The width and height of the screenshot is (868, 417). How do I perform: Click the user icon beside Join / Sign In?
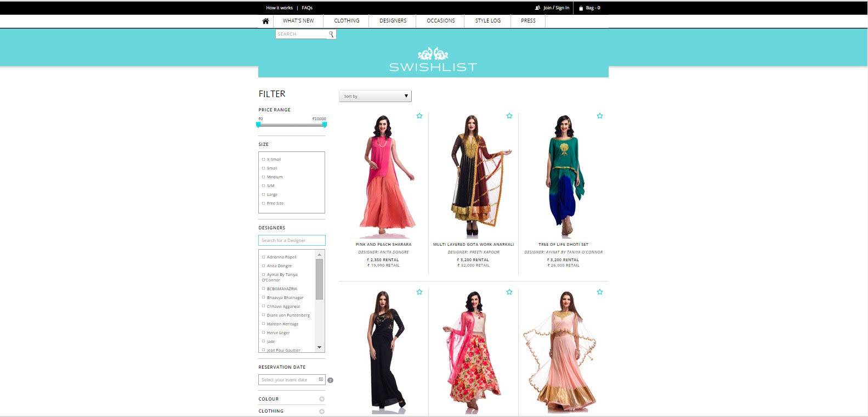[538, 8]
